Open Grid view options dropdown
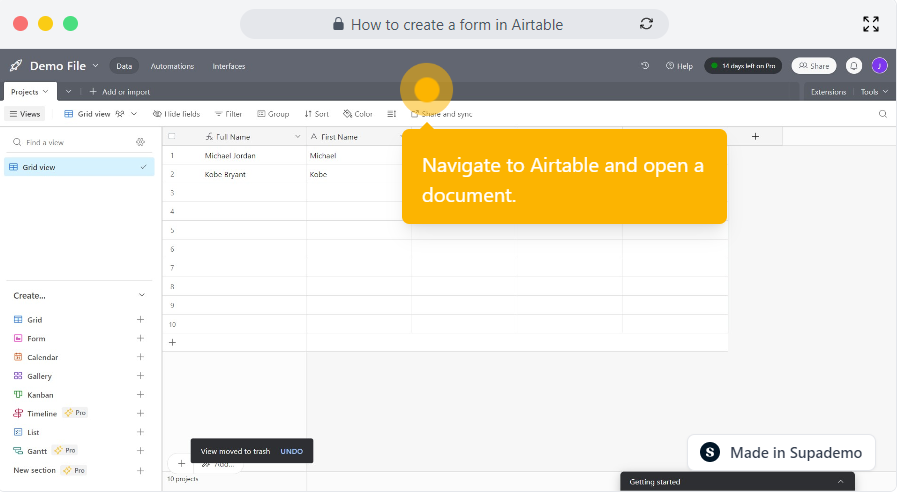The height and width of the screenshot is (492, 900). click(x=134, y=114)
